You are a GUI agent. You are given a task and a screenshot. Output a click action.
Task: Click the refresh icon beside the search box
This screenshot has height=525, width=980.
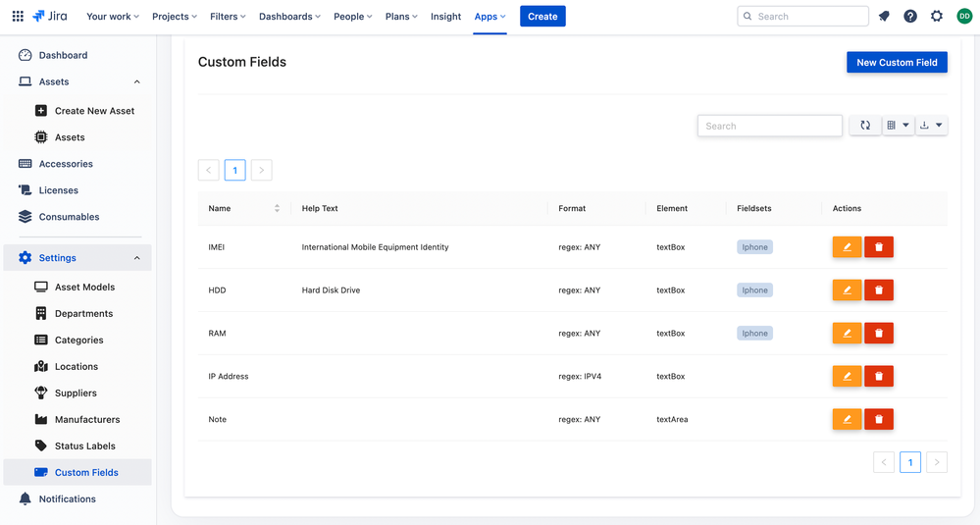865,126
